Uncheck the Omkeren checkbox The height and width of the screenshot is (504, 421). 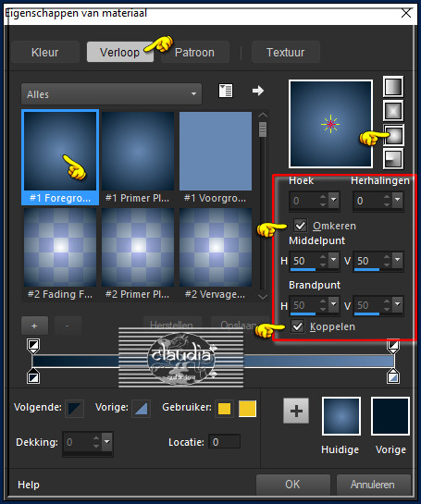(x=301, y=226)
